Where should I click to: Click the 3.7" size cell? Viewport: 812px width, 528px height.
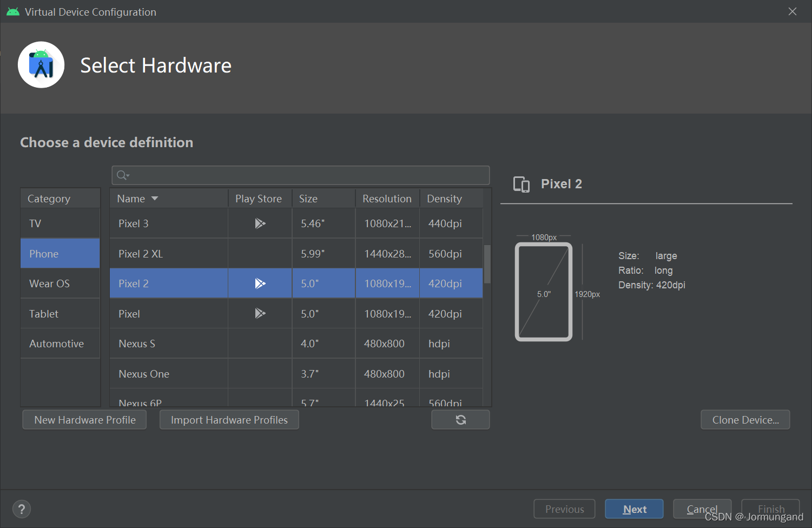pyautogui.click(x=324, y=374)
